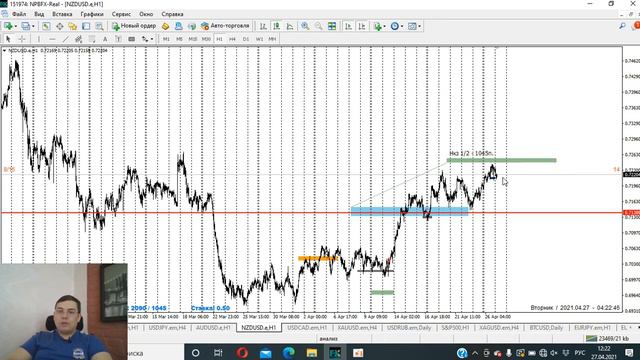Open the Графики menu
This screenshot has width=640, height=360.
pos(92,14)
